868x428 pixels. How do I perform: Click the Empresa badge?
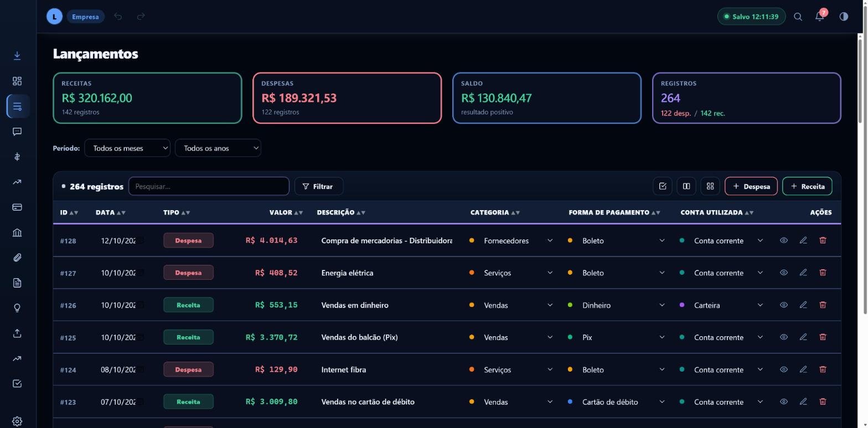click(x=85, y=17)
